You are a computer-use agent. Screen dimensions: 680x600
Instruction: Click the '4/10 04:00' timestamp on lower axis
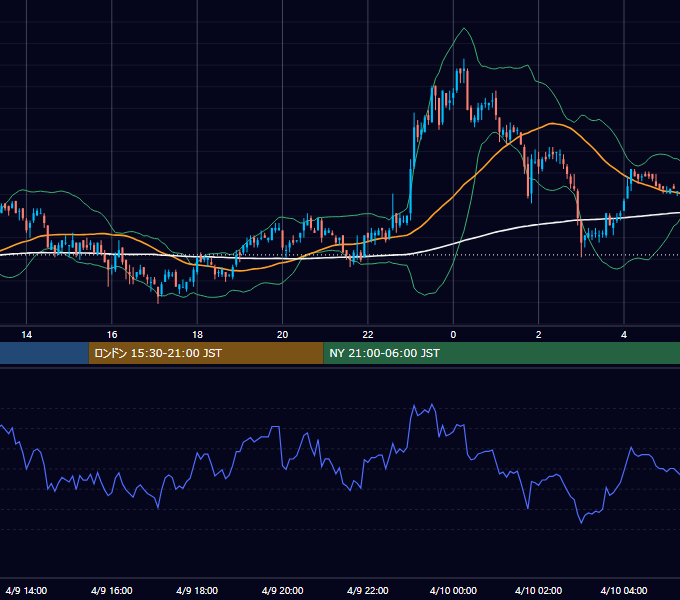624,590
